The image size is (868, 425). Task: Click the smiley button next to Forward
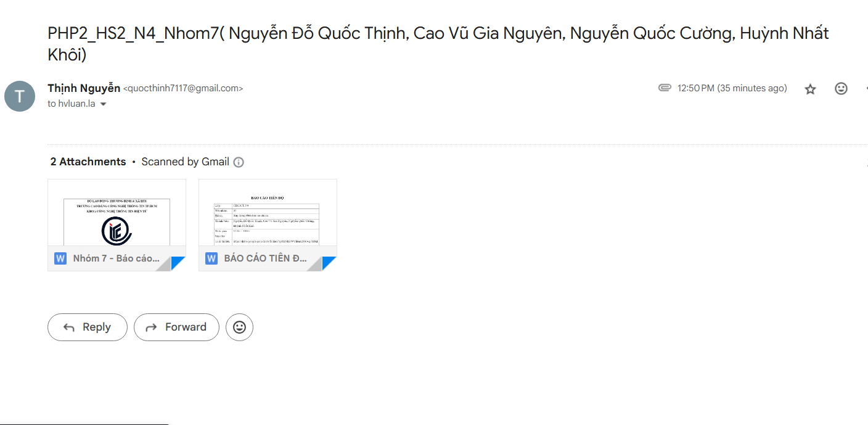(239, 327)
